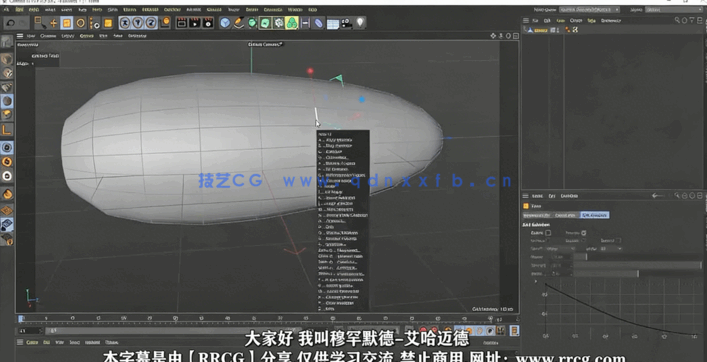Toggle the Z axis lock button

pyautogui.click(x=151, y=23)
